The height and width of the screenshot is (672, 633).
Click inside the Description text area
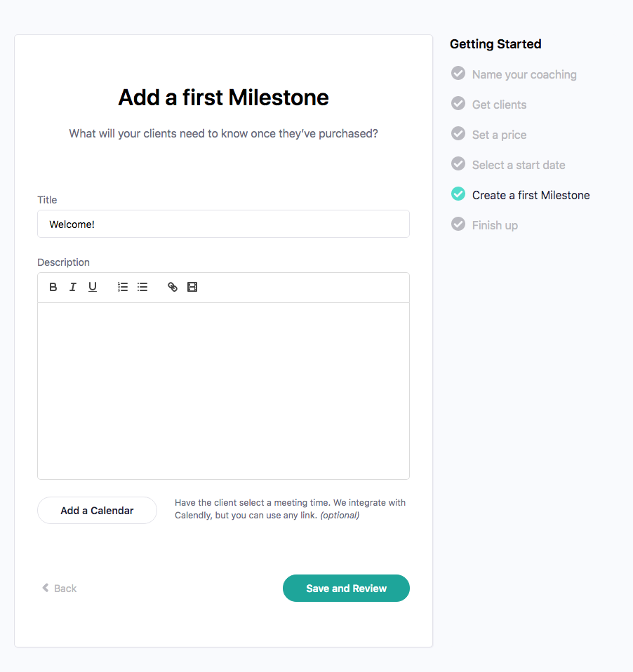(223, 391)
